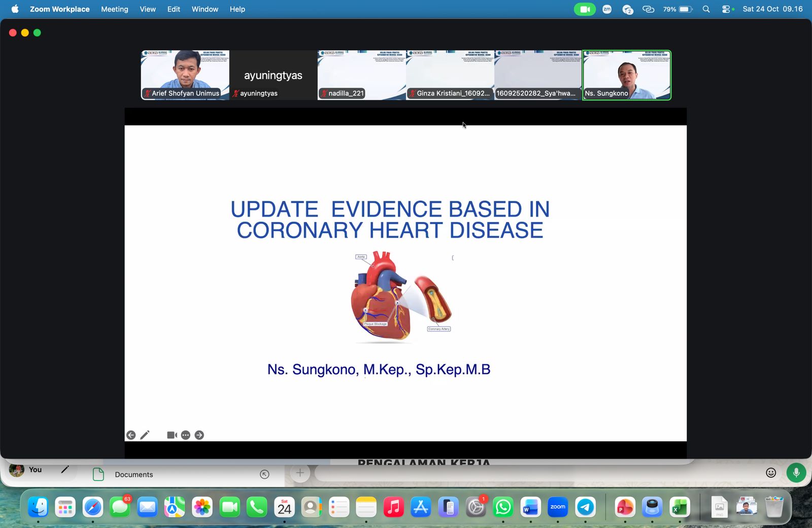Image resolution: width=812 pixels, height=528 pixels.
Task: Open the Apple menu
Action: click(x=15, y=9)
